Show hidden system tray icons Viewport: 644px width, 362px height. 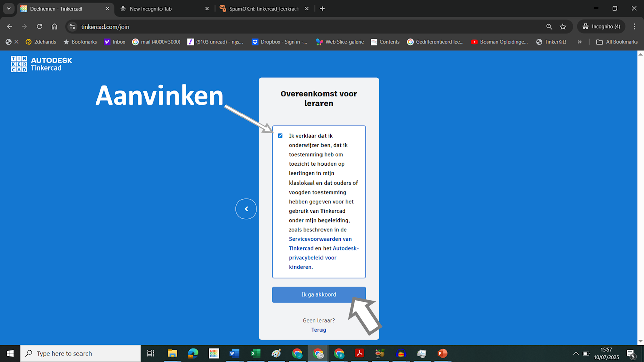[x=576, y=353]
